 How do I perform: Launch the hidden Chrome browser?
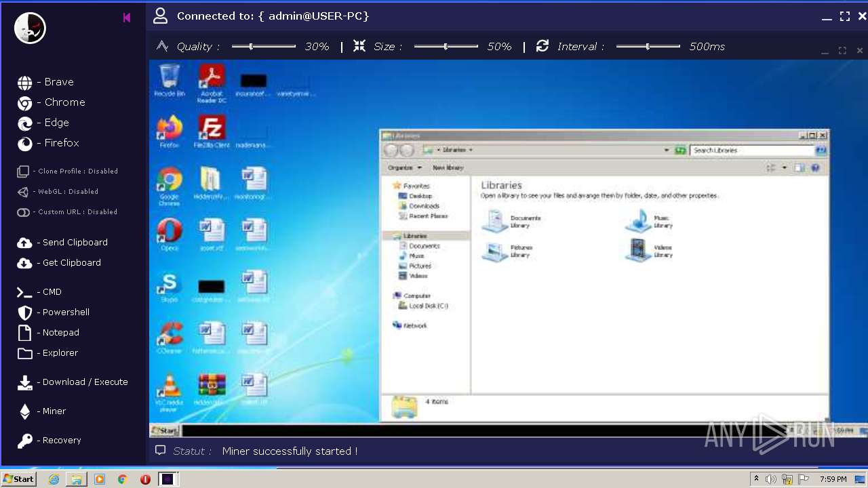coord(51,102)
